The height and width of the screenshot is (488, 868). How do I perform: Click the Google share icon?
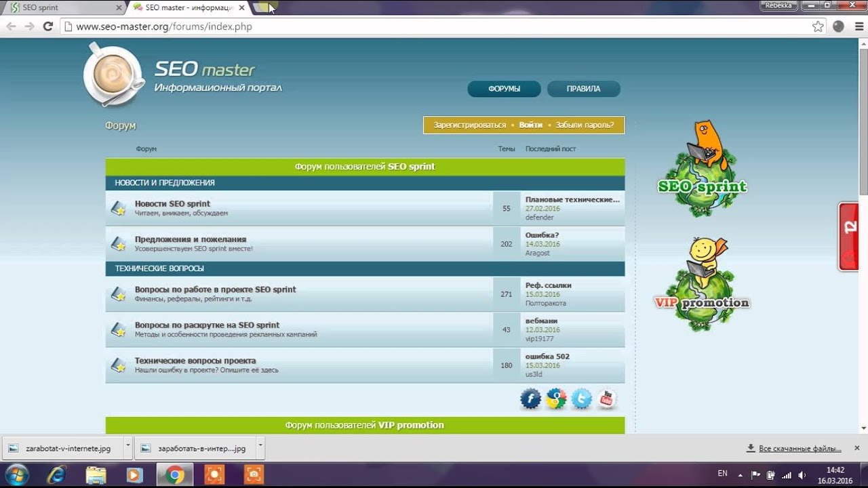click(x=556, y=399)
